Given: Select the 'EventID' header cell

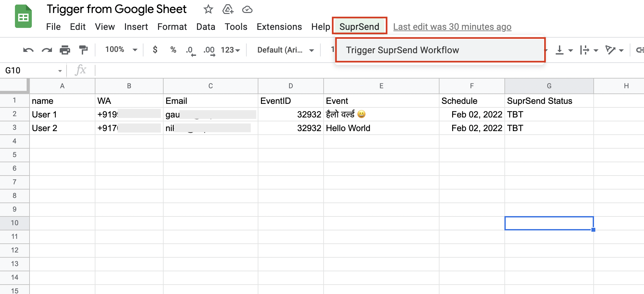Looking at the screenshot, I should pos(291,101).
